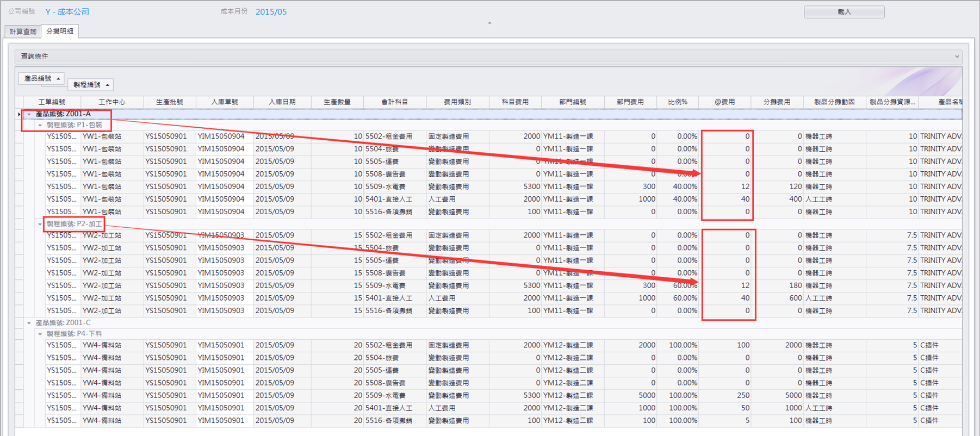Collapse the 製程編號: P2-加工 group
The image size is (980, 436).
[x=40, y=224]
